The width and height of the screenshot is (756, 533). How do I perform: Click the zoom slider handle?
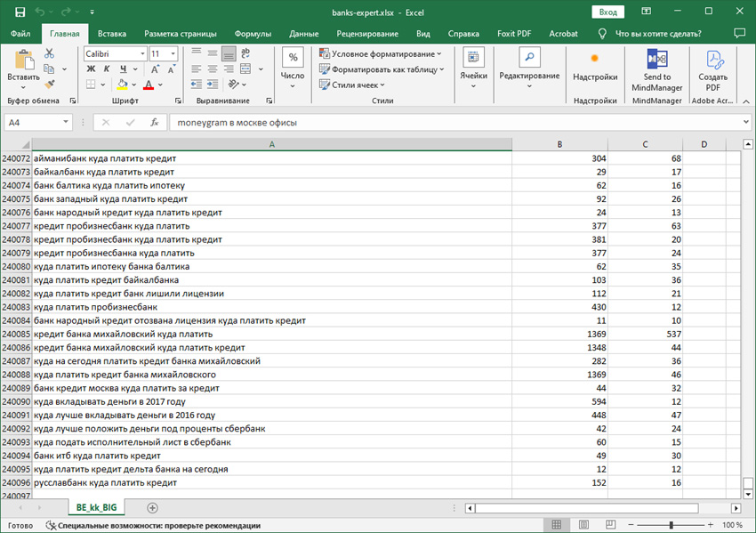pos(672,525)
